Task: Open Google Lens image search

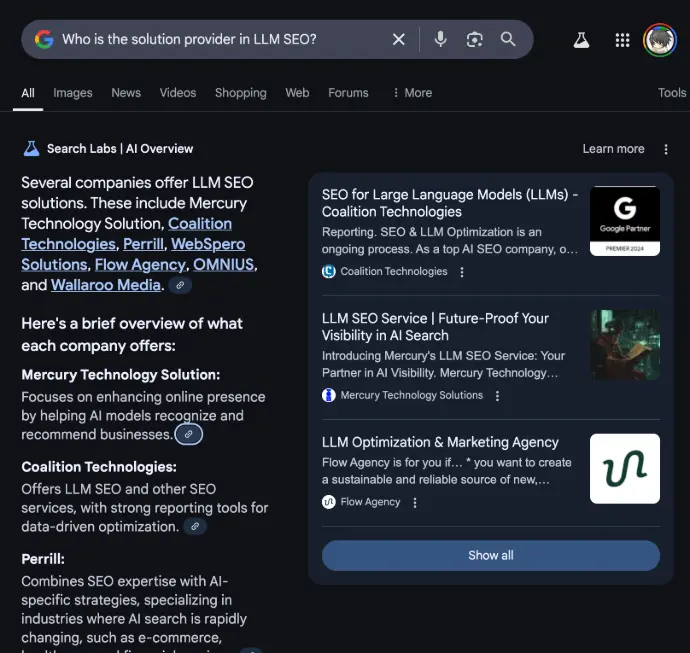Action: click(x=474, y=40)
